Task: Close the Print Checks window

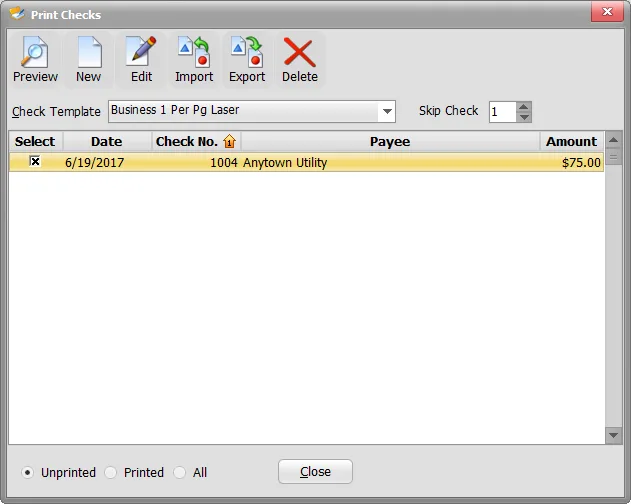Action: [x=607, y=12]
